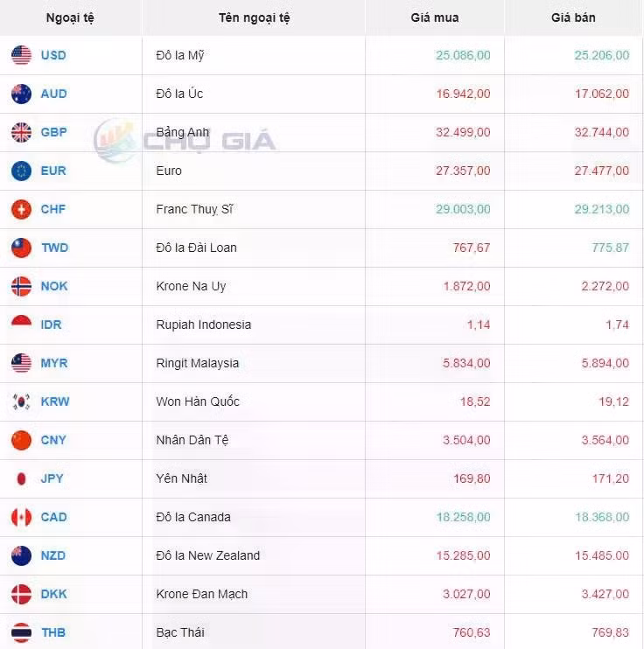
Task: Open the NOK currency link
Action: coord(54,286)
